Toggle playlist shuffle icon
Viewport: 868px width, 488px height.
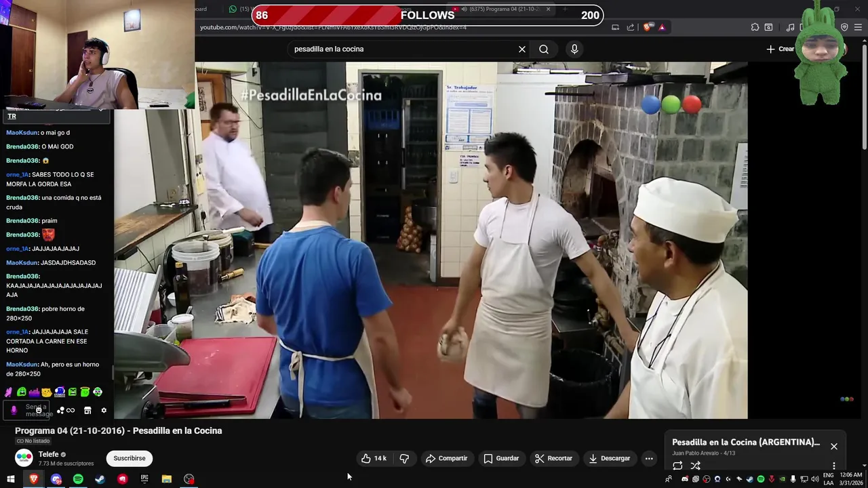tap(695, 466)
